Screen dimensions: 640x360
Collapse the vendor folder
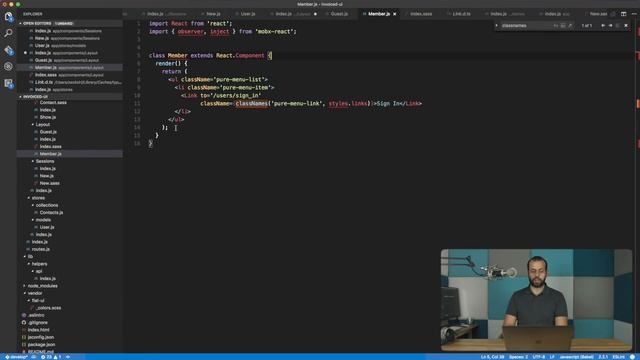[x=35, y=293]
